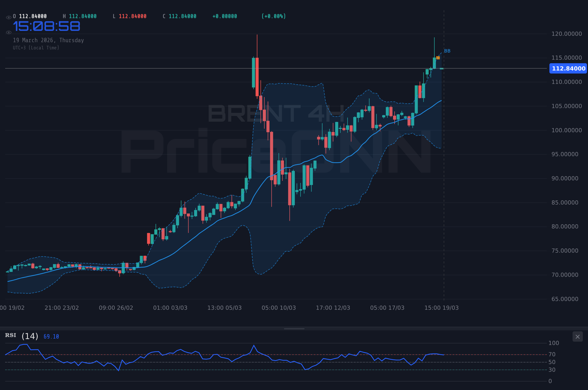Click the Open value O 112.84000
Viewport: 588px width, 390px height.
tap(33, 16)
